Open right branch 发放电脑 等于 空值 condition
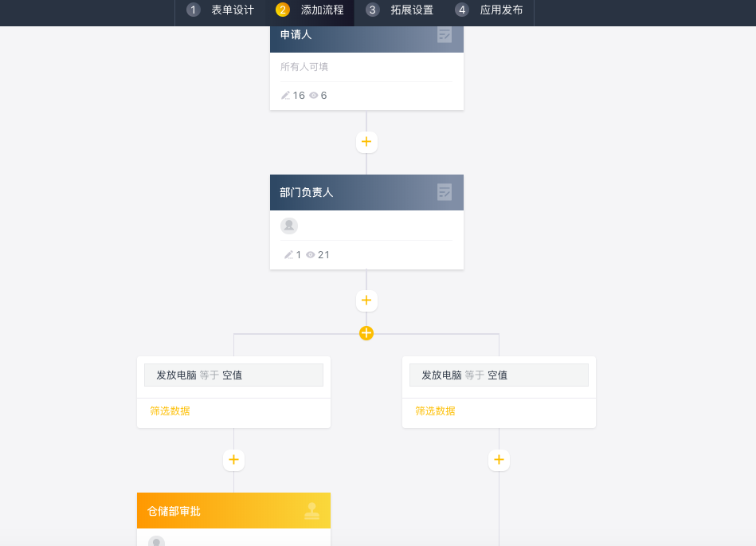 point(499,375)
